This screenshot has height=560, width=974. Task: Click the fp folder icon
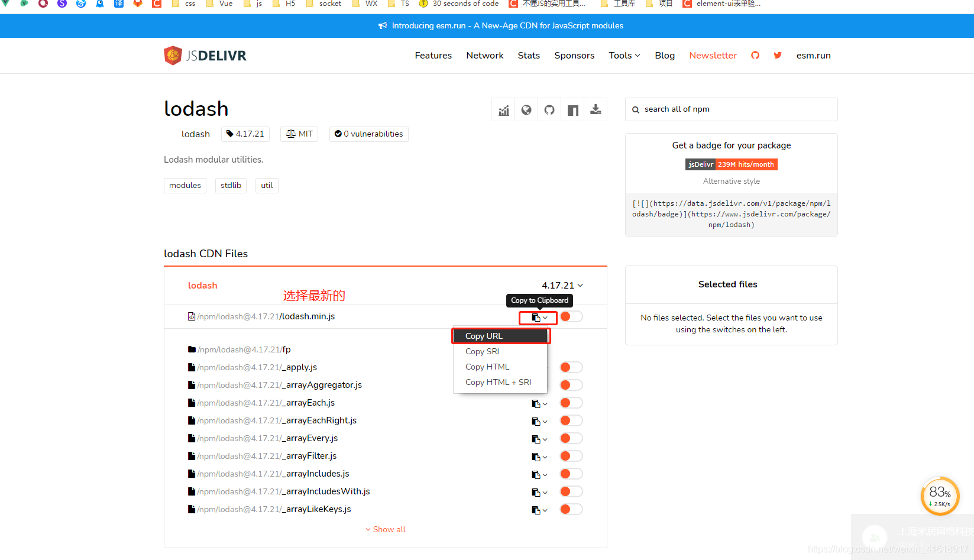point(192,349)
